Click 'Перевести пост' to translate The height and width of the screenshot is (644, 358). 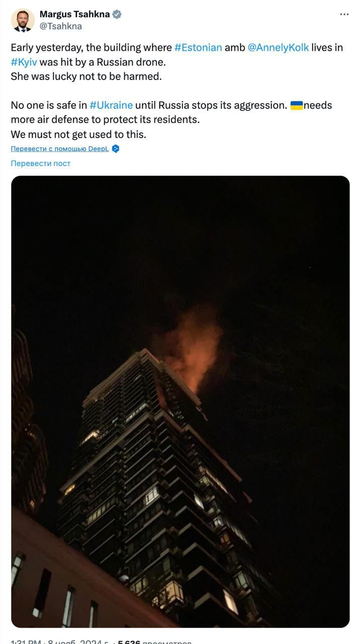point(41,164)
